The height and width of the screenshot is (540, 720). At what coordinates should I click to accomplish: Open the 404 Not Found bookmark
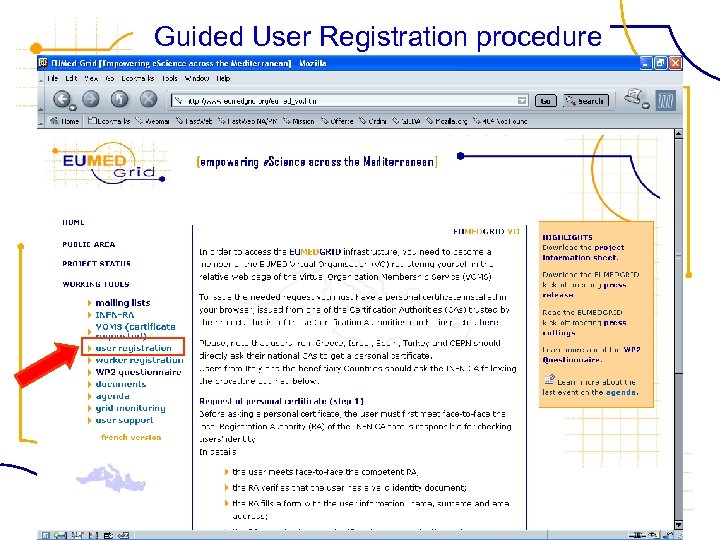point(500,121)
